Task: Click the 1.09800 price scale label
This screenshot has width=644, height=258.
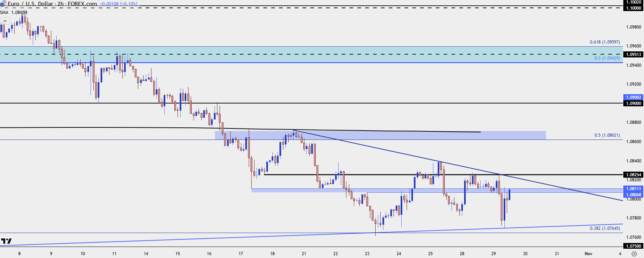Action: (x=634, y=27)
